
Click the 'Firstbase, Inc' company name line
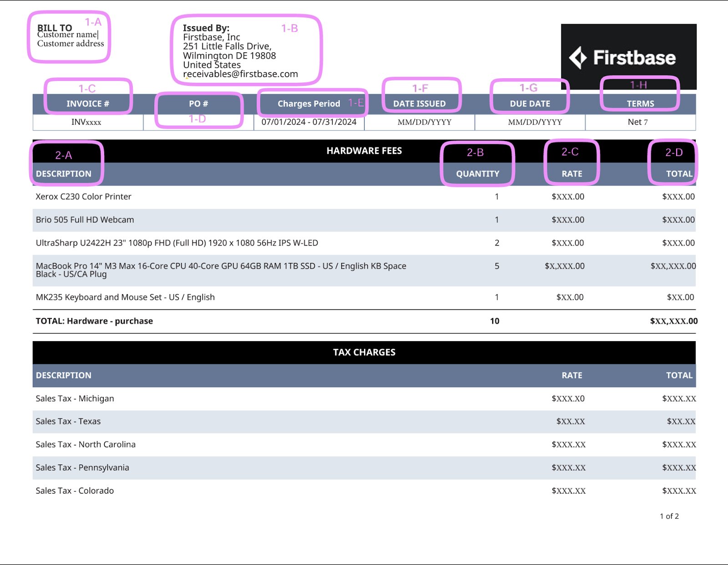click(x=212, y=37)
